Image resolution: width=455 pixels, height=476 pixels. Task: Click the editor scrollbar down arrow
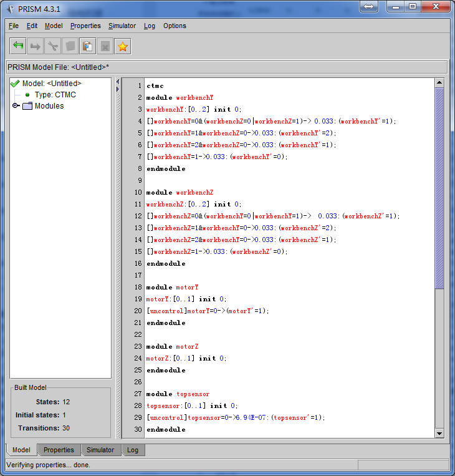click(439, 433)
